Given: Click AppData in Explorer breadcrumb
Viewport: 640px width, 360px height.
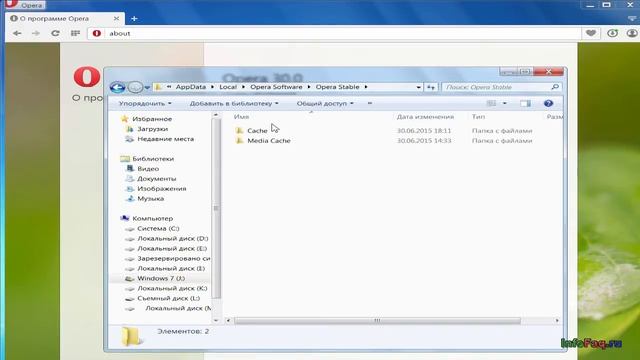Looking at the screenshot, I should tap(191, 87).
